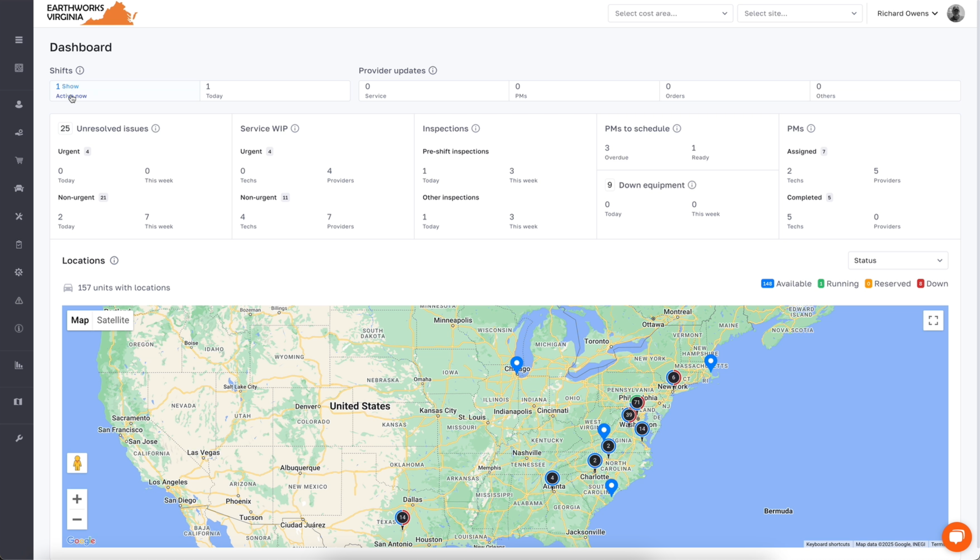Switch the map to Satellite view
This screenshot has width=980, height=560.
pos(113,320)
